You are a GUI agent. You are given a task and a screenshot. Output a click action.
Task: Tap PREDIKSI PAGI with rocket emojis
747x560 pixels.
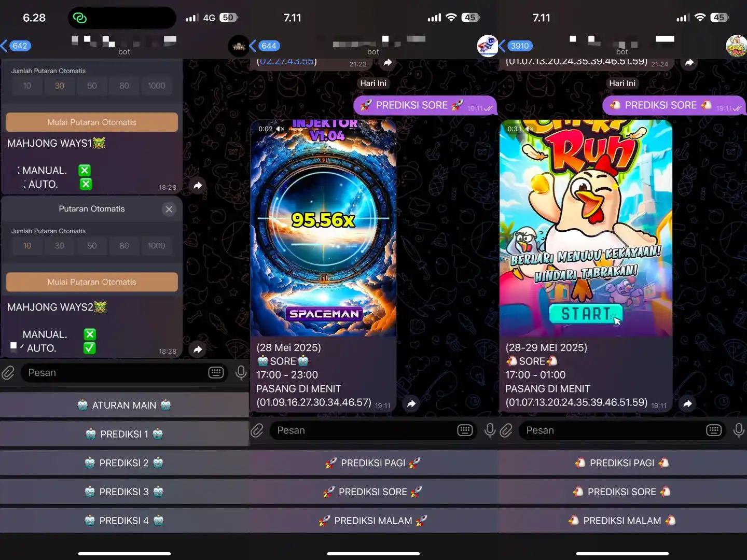tap(374, 463)
